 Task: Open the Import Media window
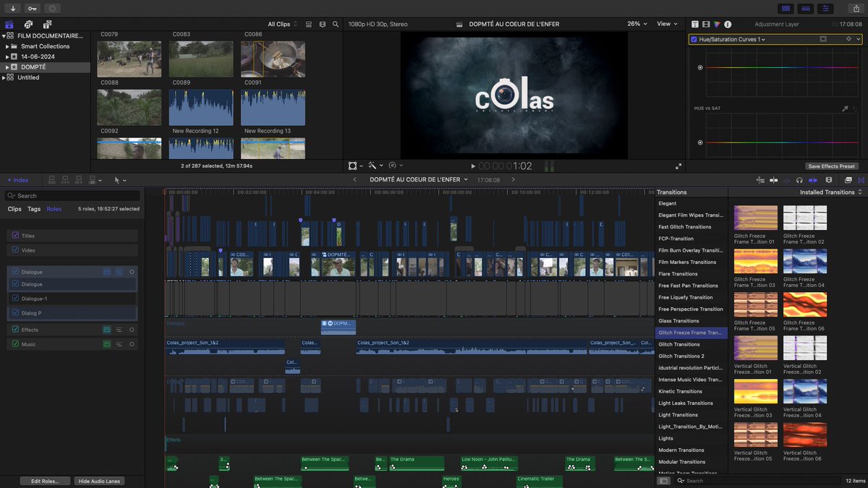(14, 8)
